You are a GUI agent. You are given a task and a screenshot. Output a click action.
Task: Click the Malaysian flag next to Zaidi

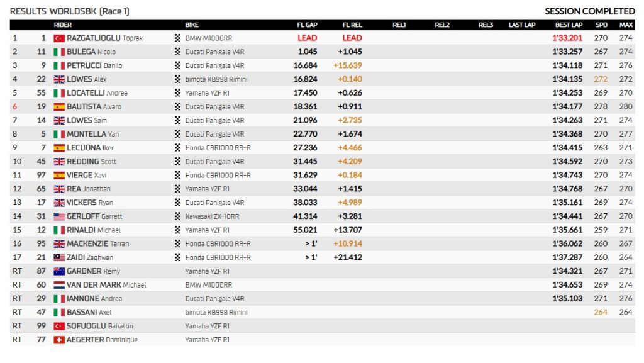[x=59, y=257]
